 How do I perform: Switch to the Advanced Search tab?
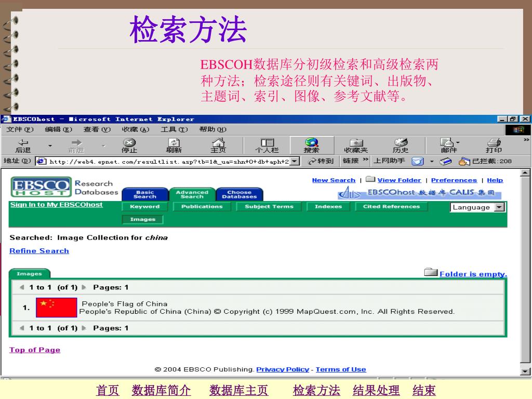(192, 194)
